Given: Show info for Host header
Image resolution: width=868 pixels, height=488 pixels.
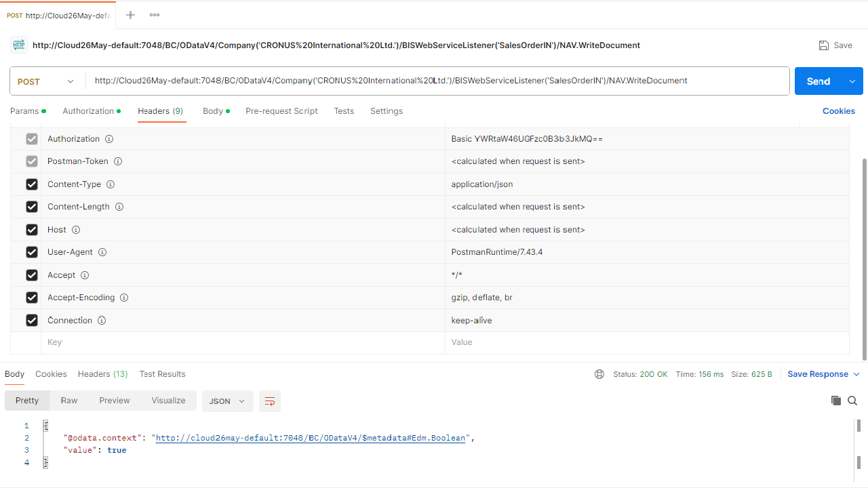Looking at the screenshot, I should [76, 230].
